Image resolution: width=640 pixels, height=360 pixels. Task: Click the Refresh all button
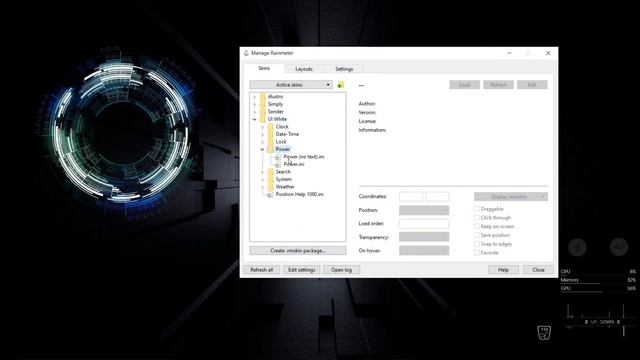tap(261, 270)
